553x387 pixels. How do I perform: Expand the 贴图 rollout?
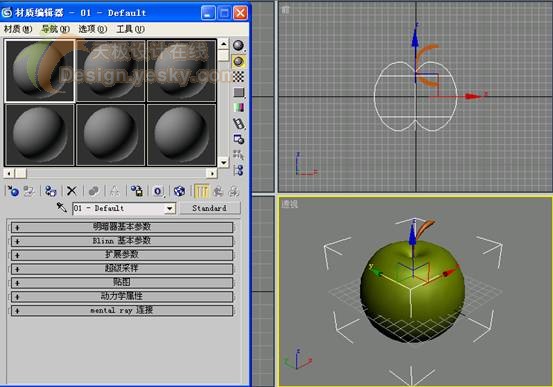[122, 282]
